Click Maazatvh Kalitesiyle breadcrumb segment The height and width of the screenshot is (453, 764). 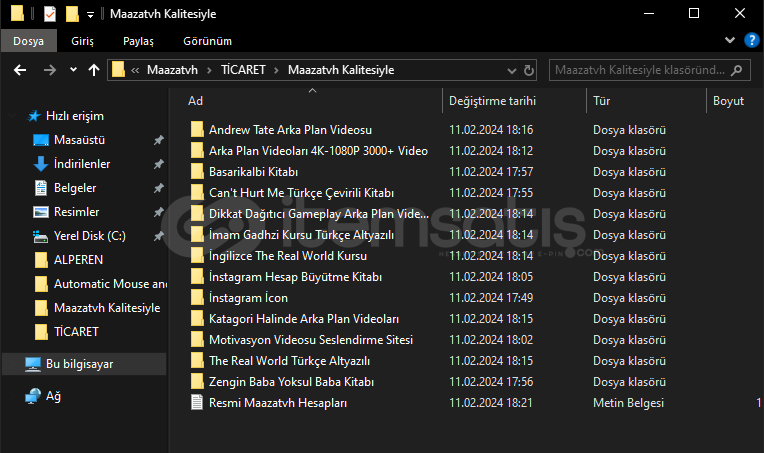341,70
